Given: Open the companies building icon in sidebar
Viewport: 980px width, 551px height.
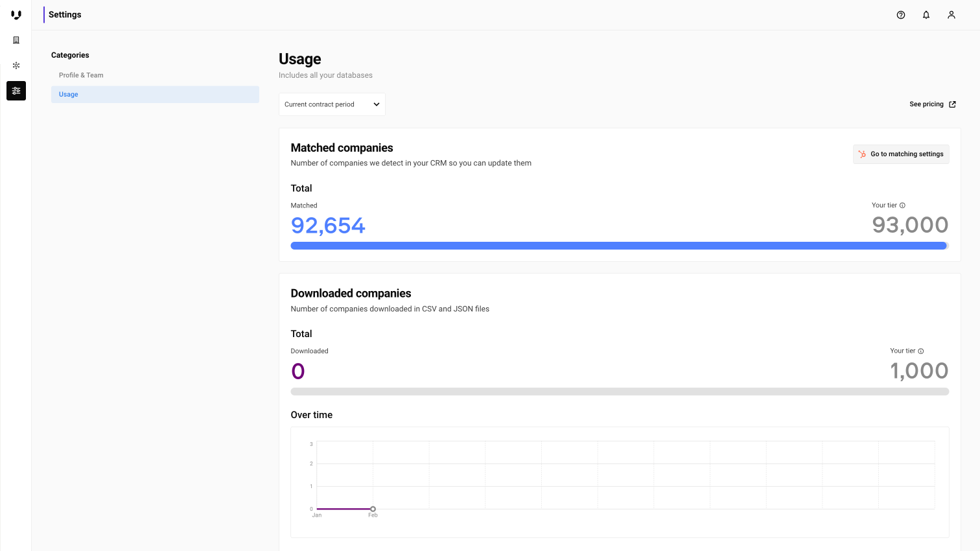Looking at the screenshot, I should (x=16, y=40).
